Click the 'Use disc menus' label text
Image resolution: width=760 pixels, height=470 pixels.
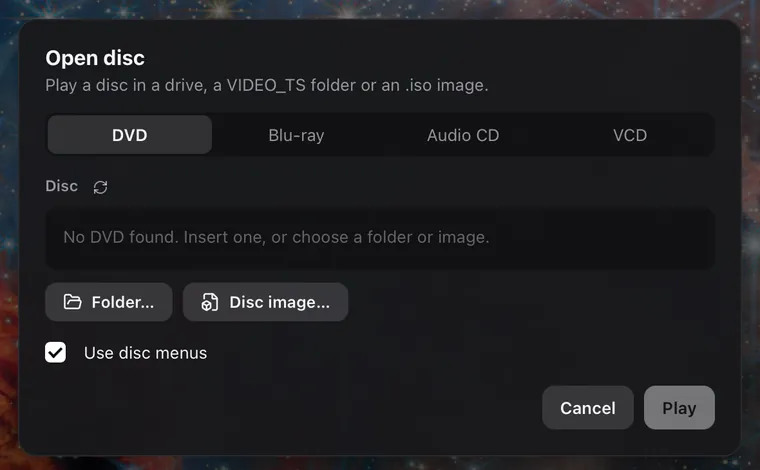click(x=145, y=353)
